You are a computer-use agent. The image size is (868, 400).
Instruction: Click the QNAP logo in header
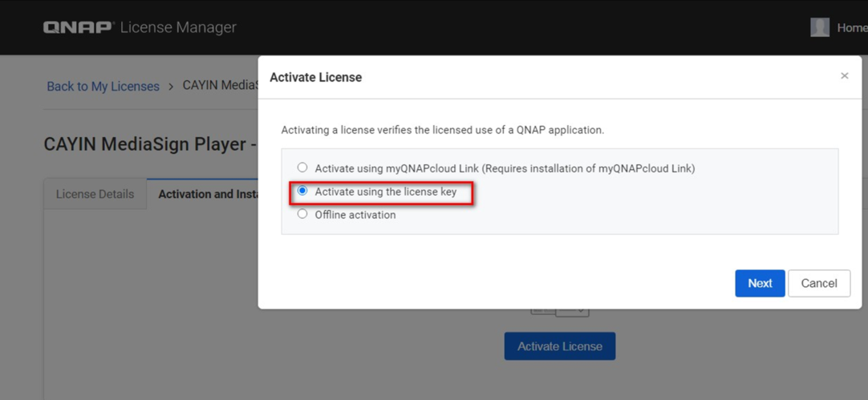(79, 27)
